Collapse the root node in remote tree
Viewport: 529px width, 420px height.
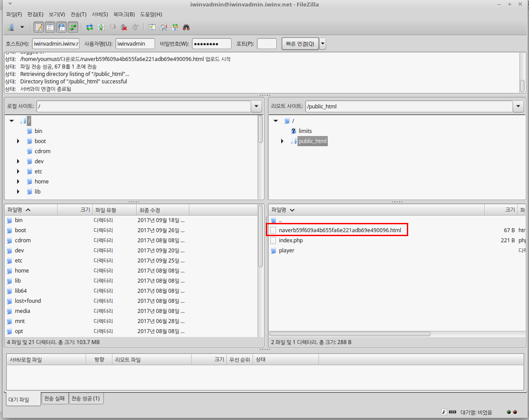click(275, 121)
